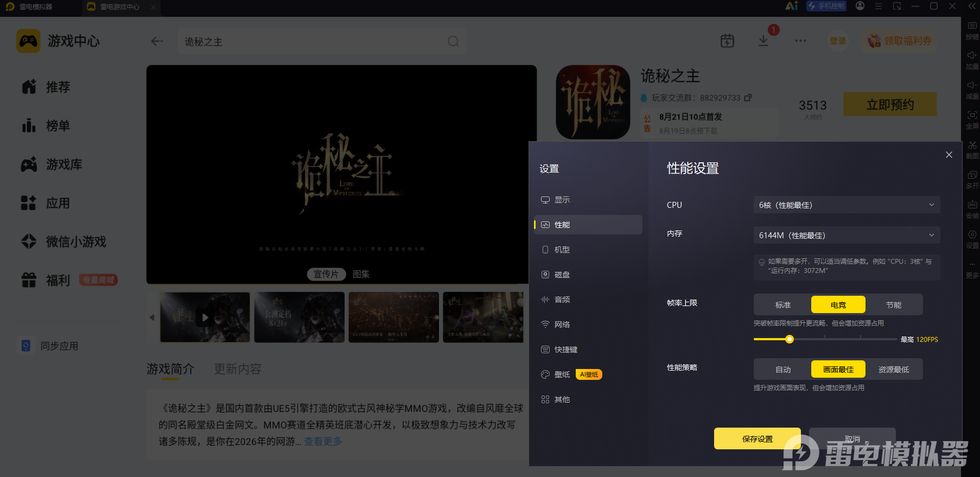This screenshot has width=980, height=477.
Task: Show previous thumbnails with left triangle arrow
Action: click(152, 317)
